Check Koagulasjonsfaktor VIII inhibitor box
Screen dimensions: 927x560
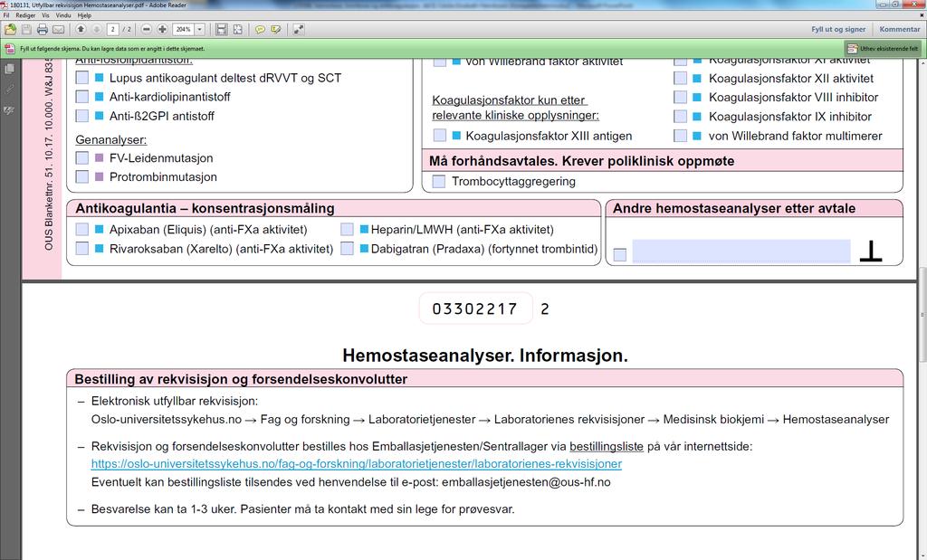click(681, 97)
